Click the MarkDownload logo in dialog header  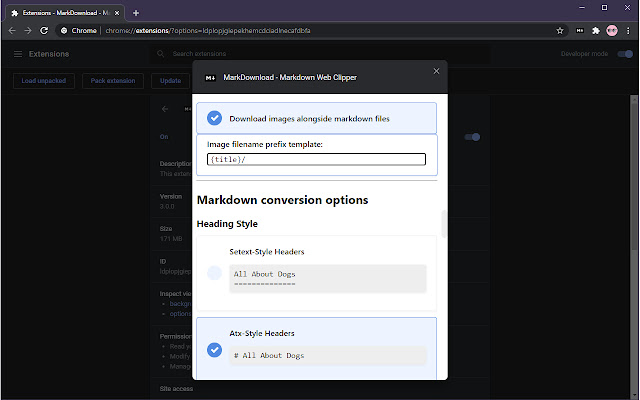(x=210, y=77)
